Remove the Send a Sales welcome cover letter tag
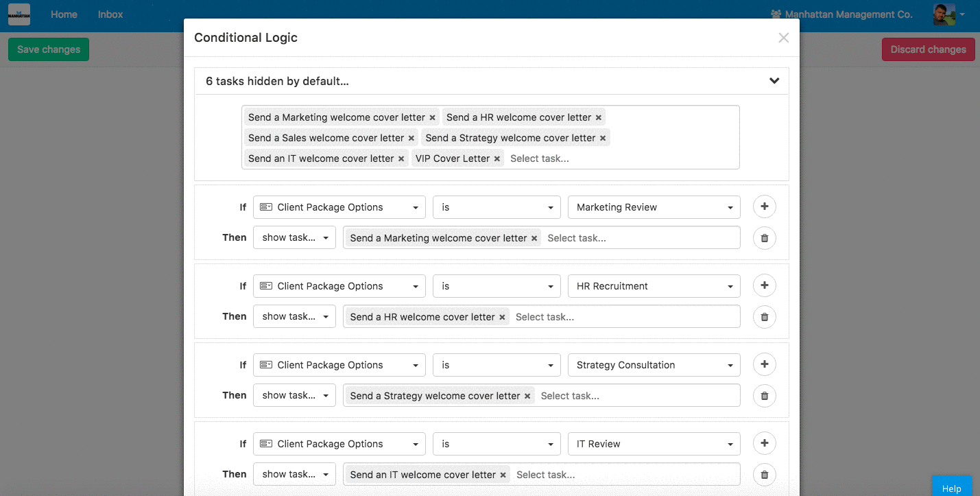This screenshot has width=980, height=496. [x=411, y=139]
